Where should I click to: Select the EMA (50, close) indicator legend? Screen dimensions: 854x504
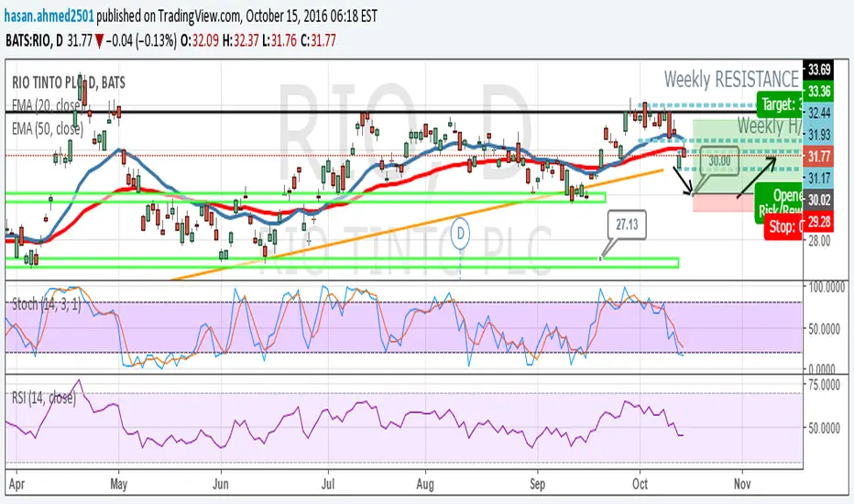tap(48, 128)
